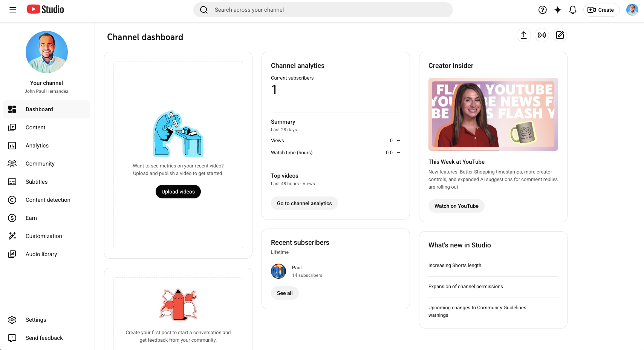Click the search across your channel field
This screenshot has height=350, width=644.
323,10
